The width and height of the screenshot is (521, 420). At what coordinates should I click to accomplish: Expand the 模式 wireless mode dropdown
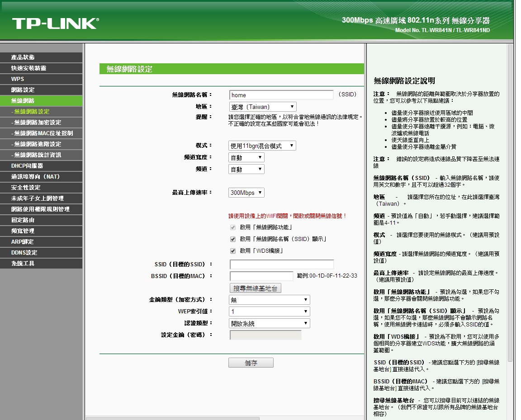click(x=262, y=146)
